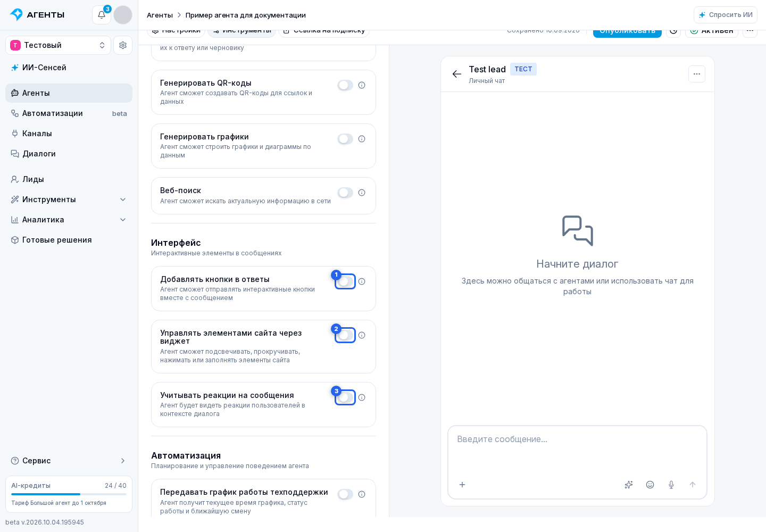
Task: Click Агенты breadcrumb link
Action: (160, 15)
